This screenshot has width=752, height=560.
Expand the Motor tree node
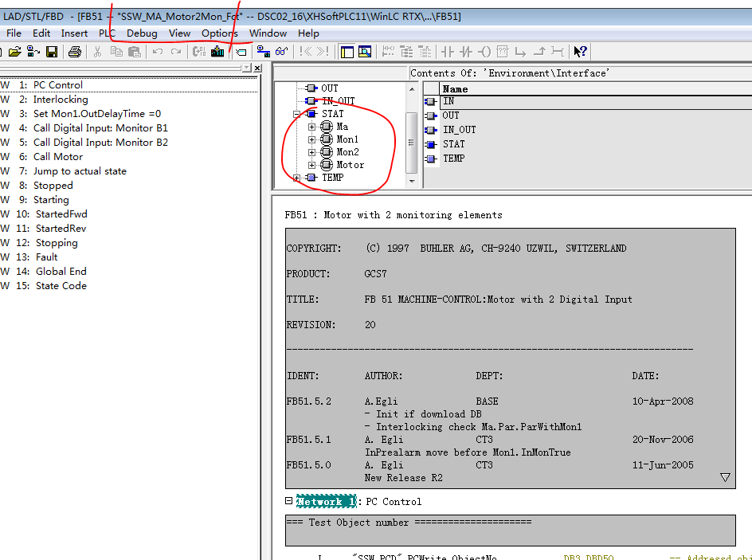pyautogui.click(x=311, y=165)
